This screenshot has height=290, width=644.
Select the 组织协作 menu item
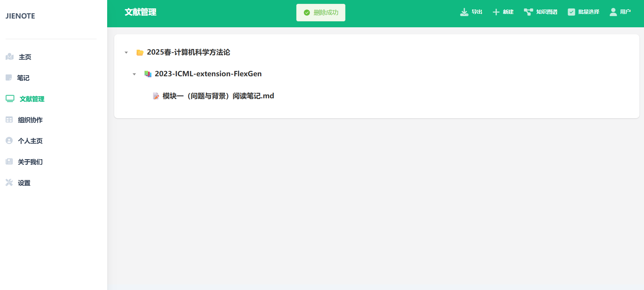pyautogui.click(x=30, y=120)
